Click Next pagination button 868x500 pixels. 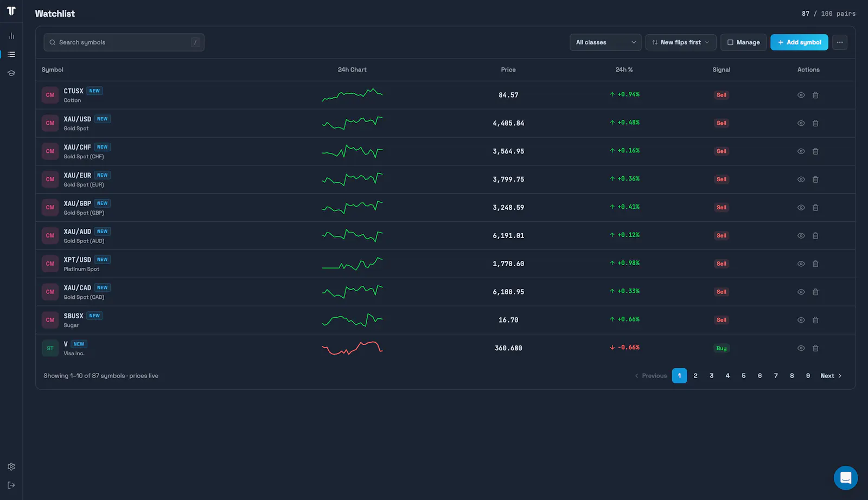click(x=831, y=376)
